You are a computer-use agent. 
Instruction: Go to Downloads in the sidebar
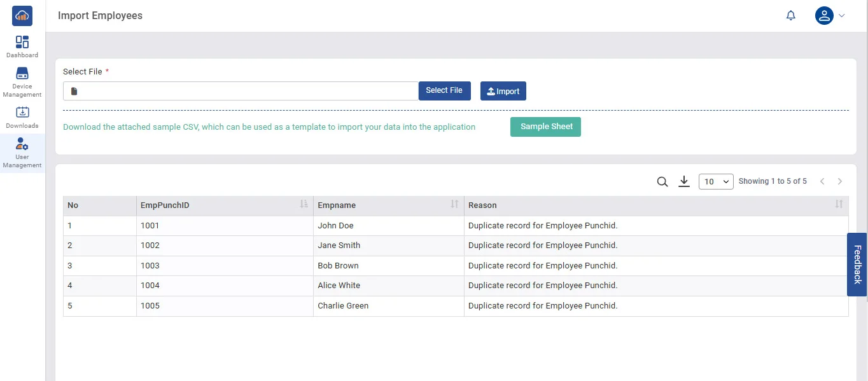point(22,117)
